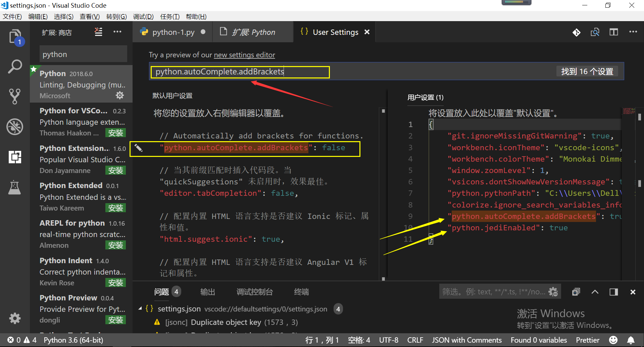Install AREPL for python extension
Viewport: 644px width, 347px height.
(x=115, y=245)
